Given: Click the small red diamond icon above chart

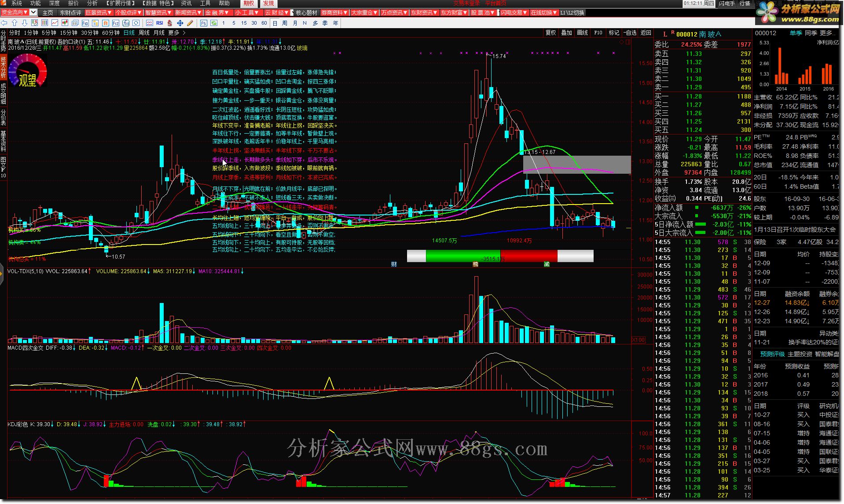Looking at the screenshot, I should coord(621,42).
